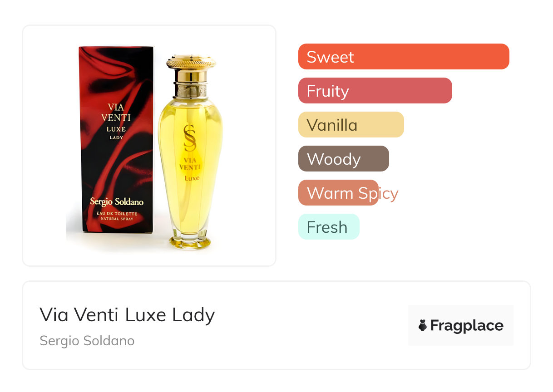Select the Fresh accord bar
Screen dimensions: 553x392
click(x=329, y=227)
